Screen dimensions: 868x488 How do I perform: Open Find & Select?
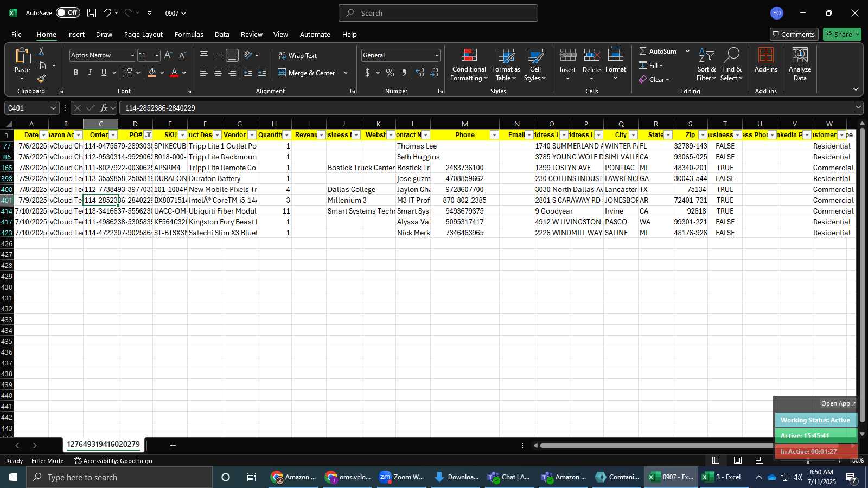[732, 65]
